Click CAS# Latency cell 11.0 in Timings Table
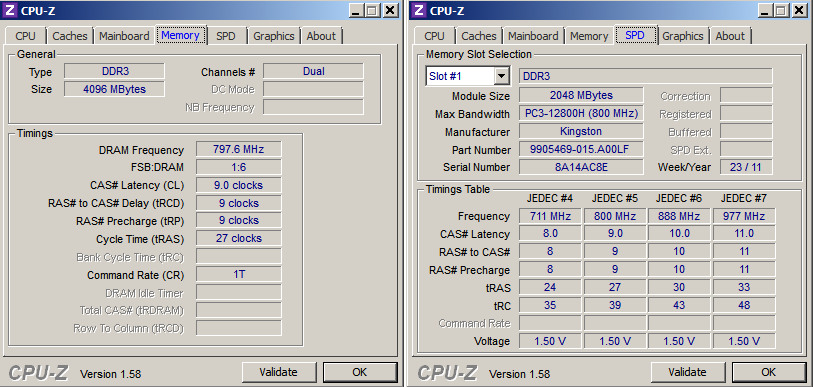This screenshot has height=387, width=813. point(744,233)
